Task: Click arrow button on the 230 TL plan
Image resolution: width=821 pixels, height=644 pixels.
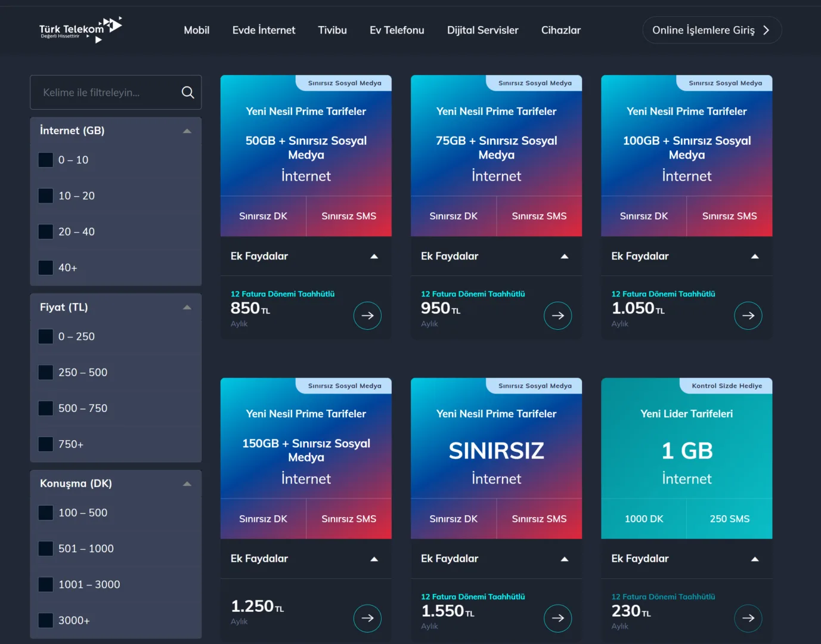Action: coord(748,618)
